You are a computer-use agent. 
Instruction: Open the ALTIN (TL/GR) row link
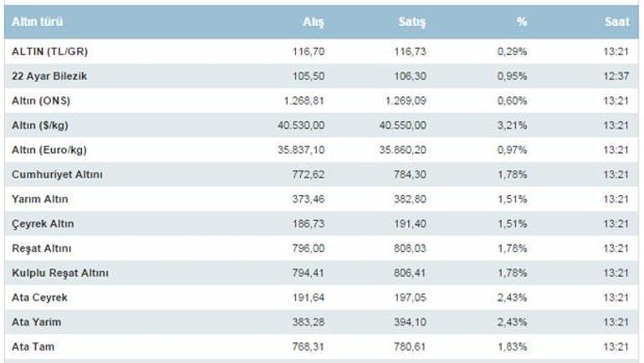pos(49,51)
